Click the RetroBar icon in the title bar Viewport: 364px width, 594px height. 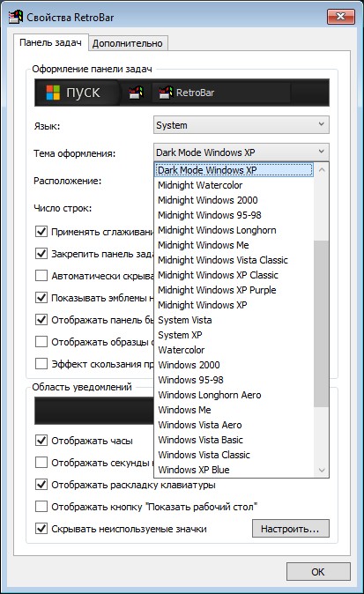16,17
